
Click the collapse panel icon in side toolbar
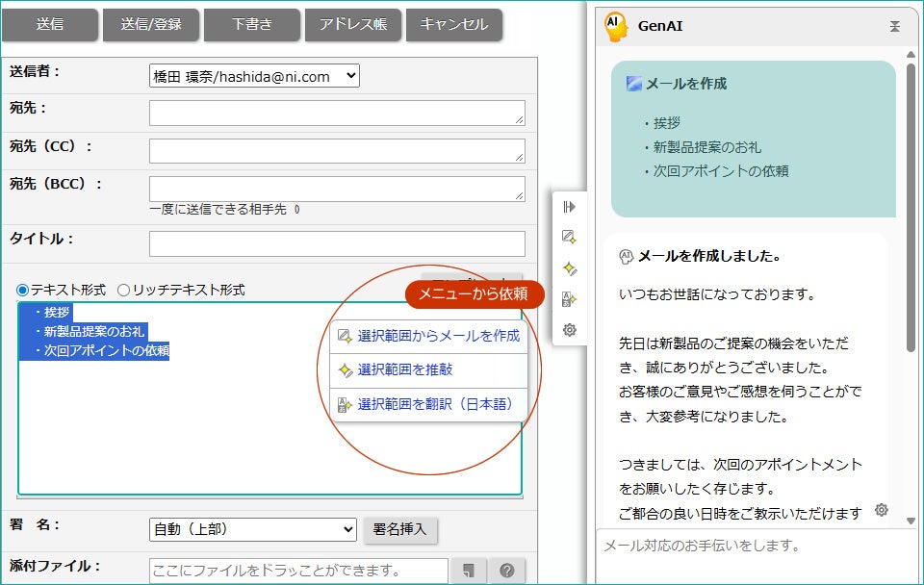[569, 207]
